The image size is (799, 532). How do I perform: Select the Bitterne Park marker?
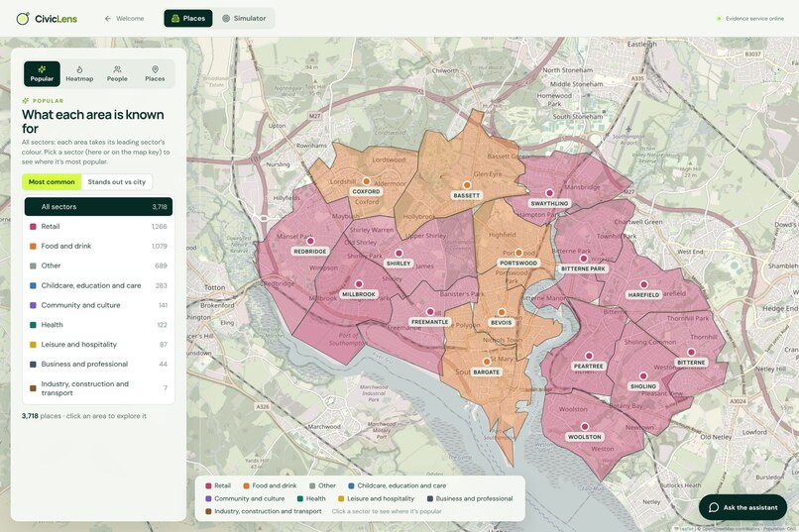[x=584, y=259]
